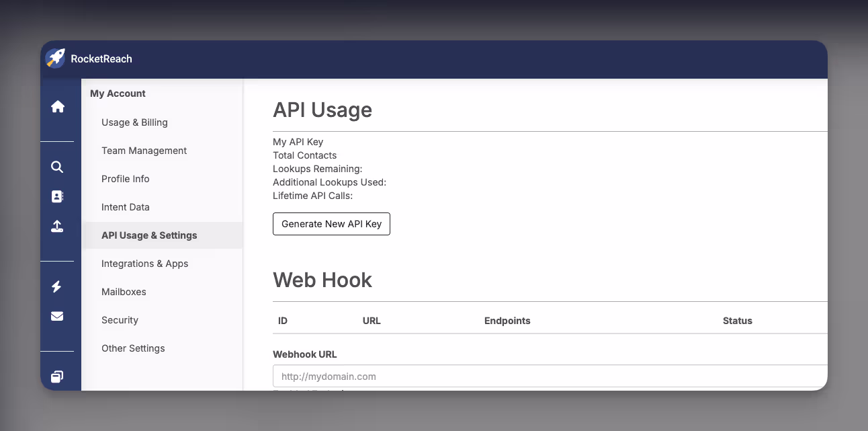Screen dimensions: 868x431
Task: Click the ID column header
Action: (x=283, y=321)
